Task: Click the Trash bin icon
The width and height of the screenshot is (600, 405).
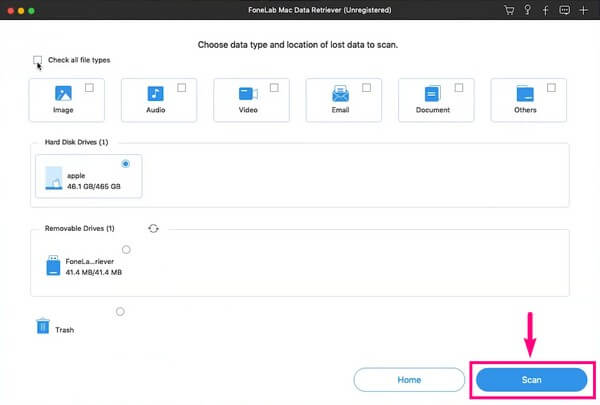Action: pos(43,326)
